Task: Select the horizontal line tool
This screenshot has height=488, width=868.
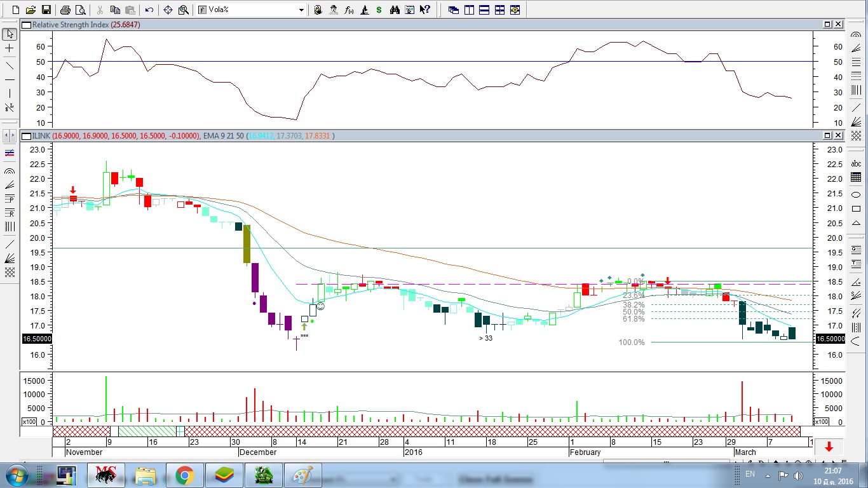Action: click(x=10, y=79)
